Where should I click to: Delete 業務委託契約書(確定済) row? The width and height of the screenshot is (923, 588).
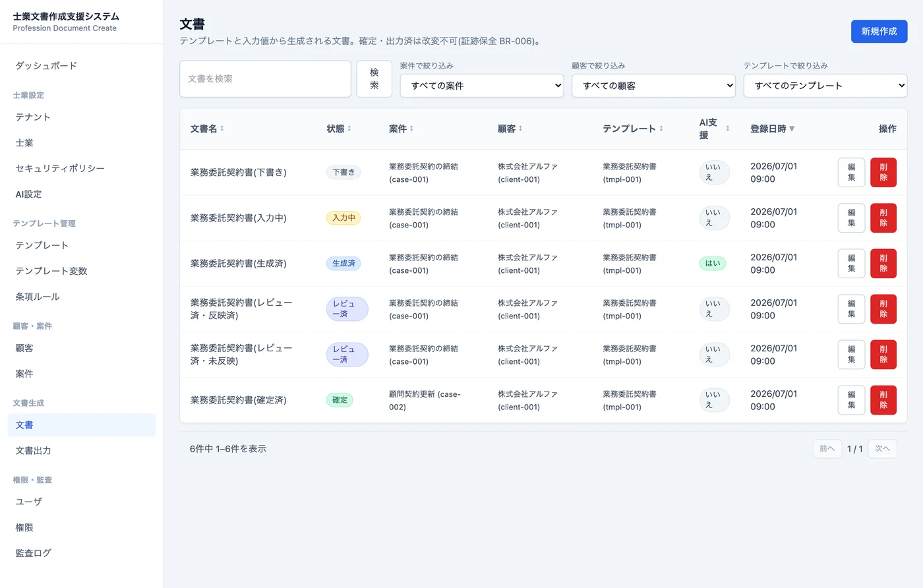click(883, 400)
